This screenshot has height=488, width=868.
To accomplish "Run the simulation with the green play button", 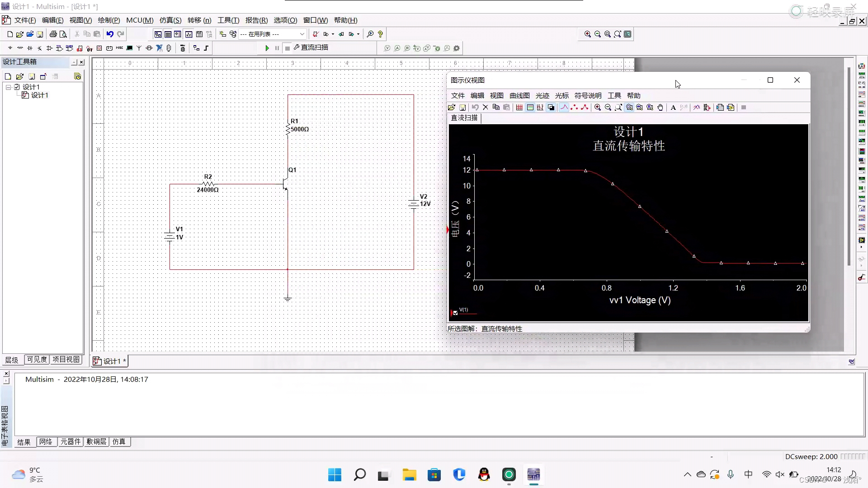I will [267, 48].
